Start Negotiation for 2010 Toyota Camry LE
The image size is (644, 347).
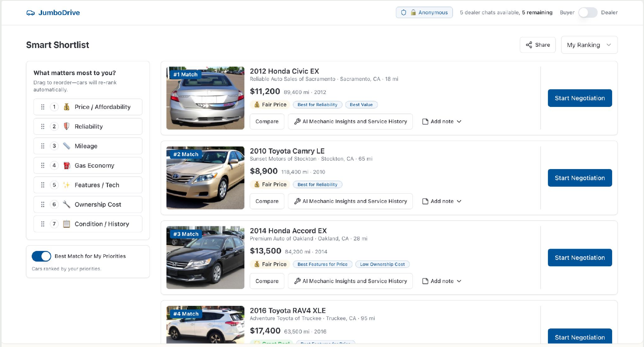(580, 178)
